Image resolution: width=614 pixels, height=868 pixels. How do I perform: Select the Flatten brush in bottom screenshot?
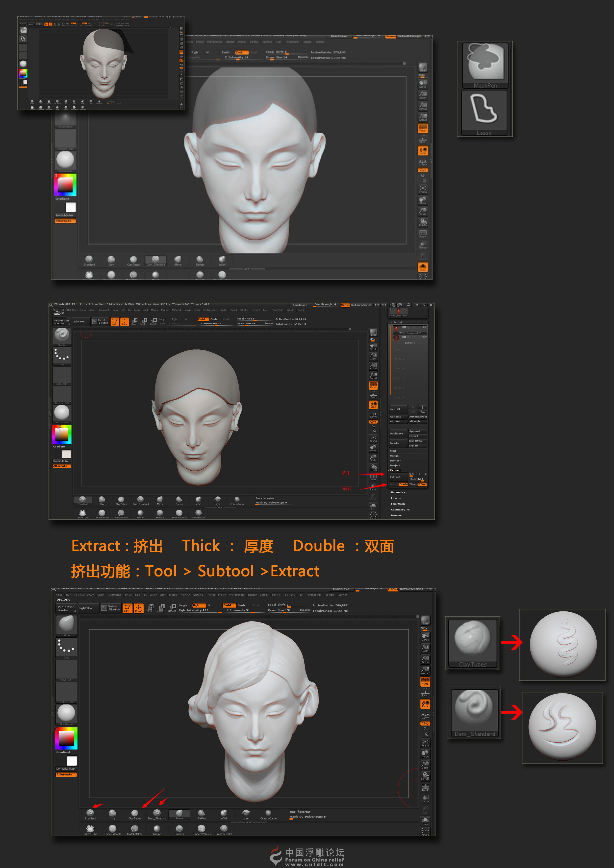[x=202, y=814]
